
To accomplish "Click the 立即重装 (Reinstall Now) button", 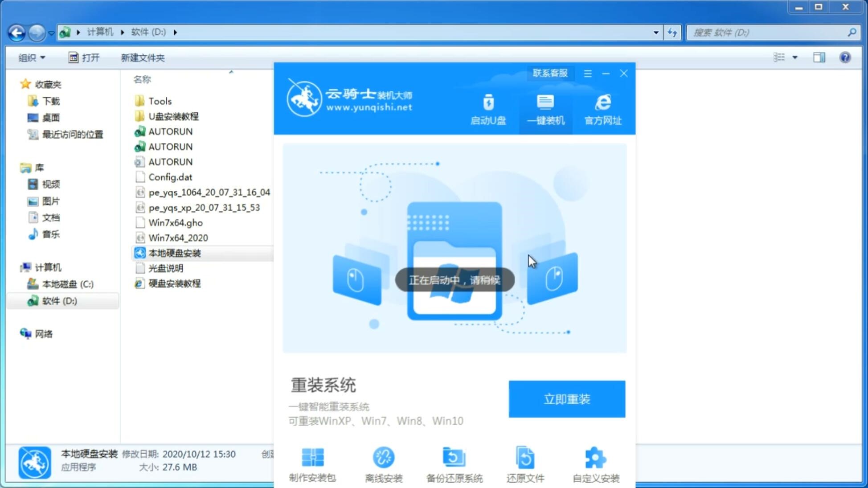I will [x=567, y=399].
